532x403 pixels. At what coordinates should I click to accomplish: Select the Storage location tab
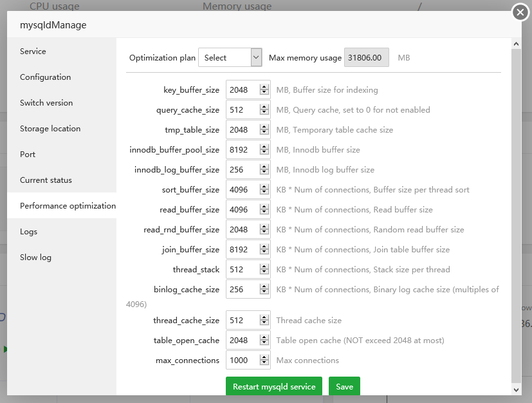point(50,129)
